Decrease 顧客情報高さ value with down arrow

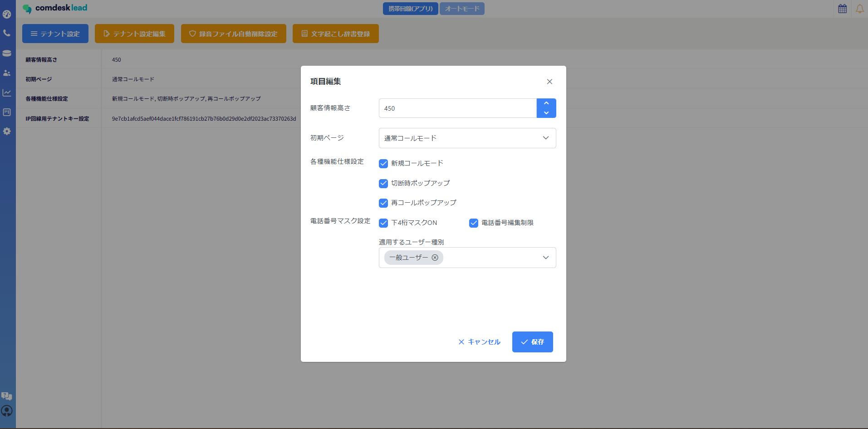click(546, 113)
